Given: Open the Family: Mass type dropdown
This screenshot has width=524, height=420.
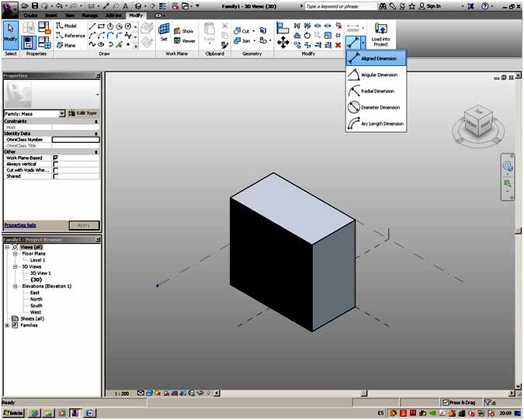Looking at the screenshot, I should pyautogui.click(x=62, y=114).
